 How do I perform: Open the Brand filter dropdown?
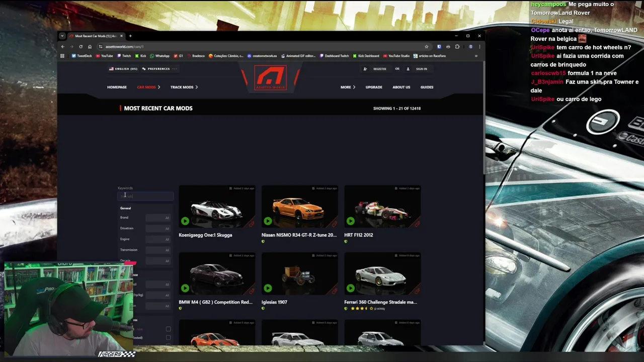pos(159,218)
